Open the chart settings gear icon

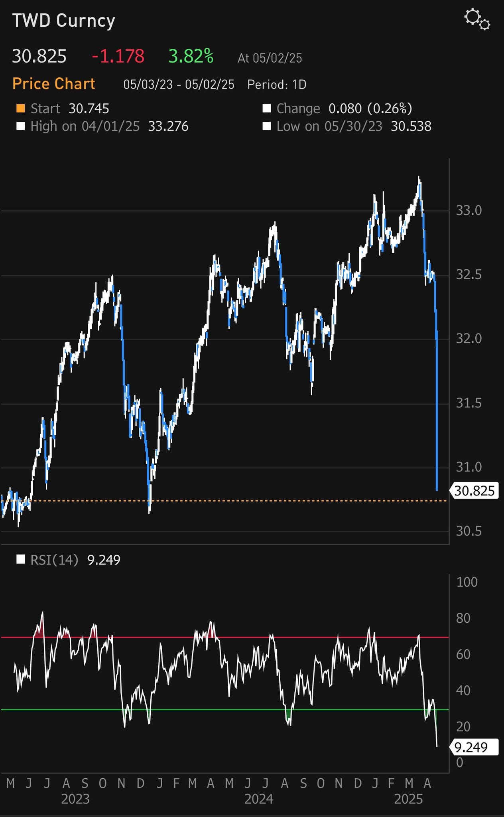coord(477,20)
